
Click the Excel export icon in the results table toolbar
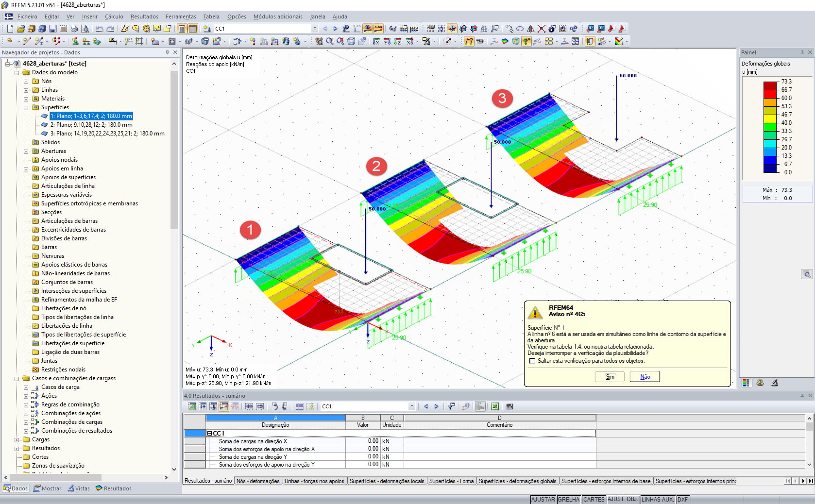point(495,406)
